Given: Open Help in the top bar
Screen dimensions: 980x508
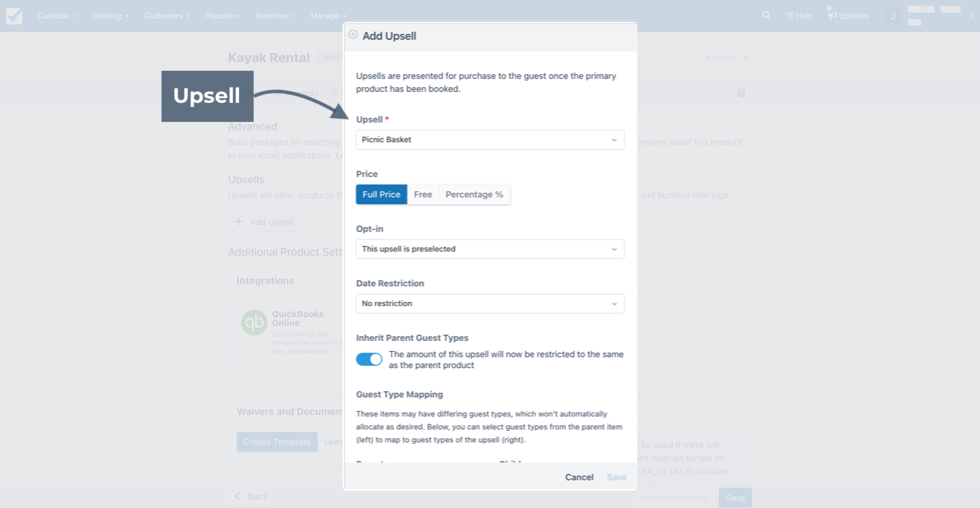Looking at the screenshot, I should 799,16.
